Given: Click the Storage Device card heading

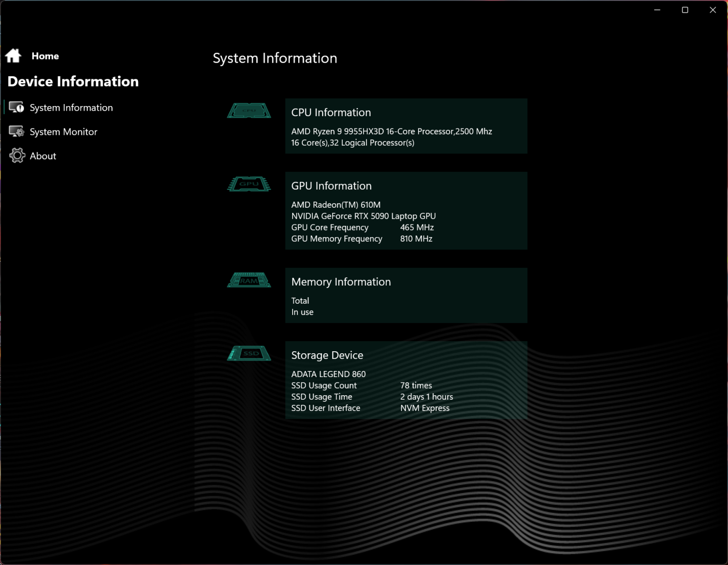Looking at the screenshot, I should pos(327,355).
